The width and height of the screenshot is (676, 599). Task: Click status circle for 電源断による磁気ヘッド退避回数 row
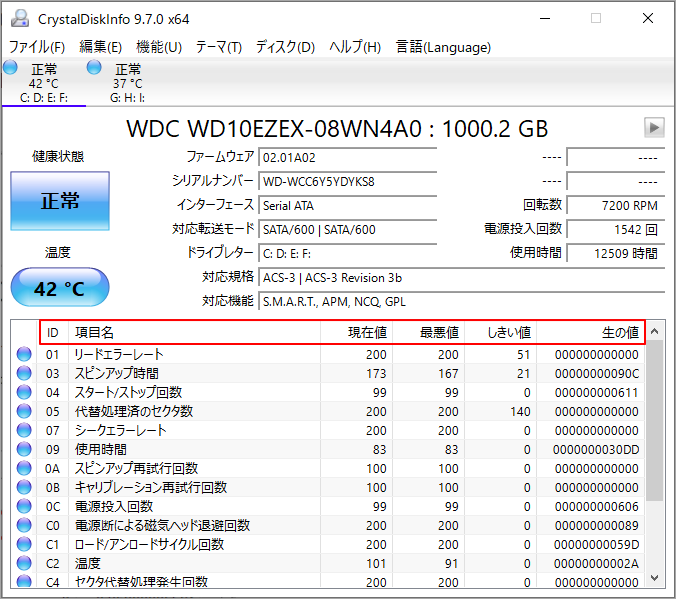[24, 525]
